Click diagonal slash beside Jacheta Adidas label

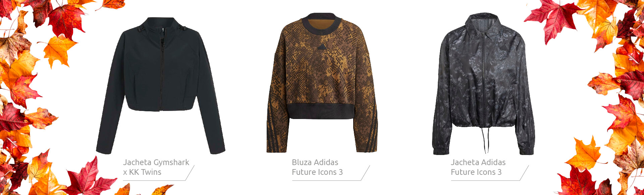point(524,173)
